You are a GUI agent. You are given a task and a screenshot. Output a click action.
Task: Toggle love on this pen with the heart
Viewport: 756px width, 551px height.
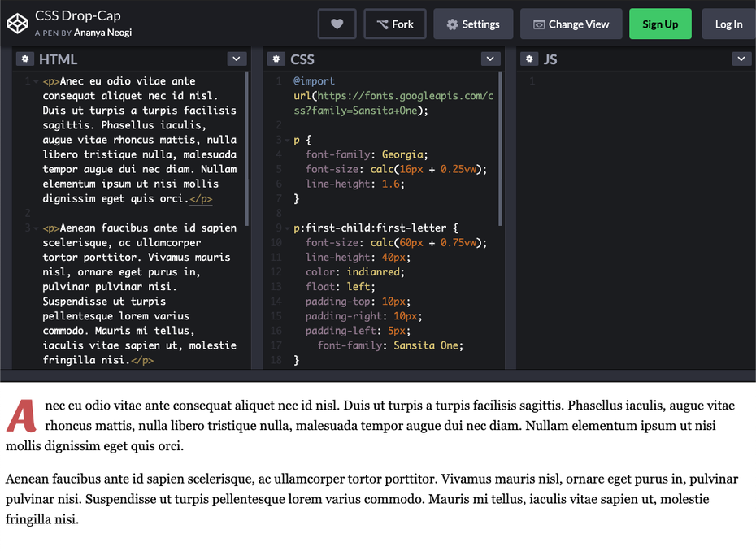337,24
